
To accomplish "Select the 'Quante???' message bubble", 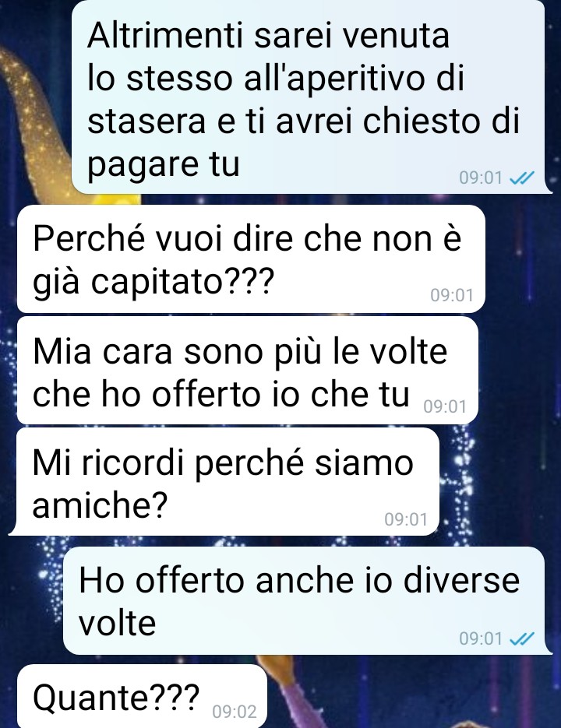I will click(142, 696).
